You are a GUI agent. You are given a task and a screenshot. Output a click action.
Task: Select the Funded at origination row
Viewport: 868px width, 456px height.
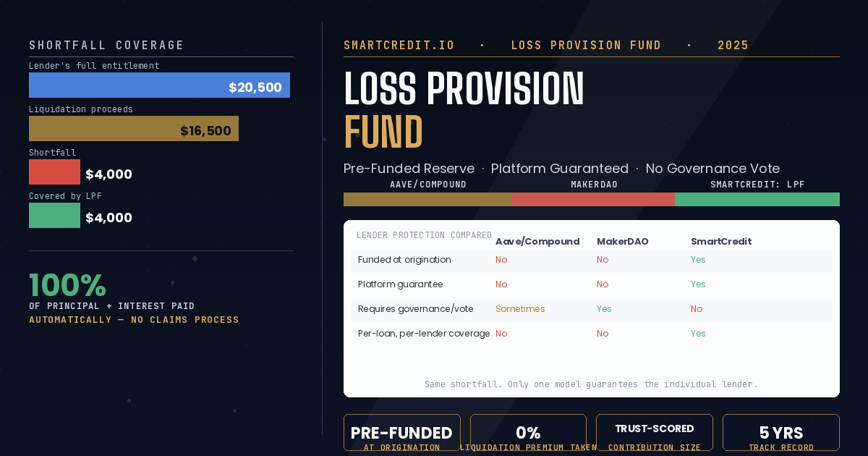pyautogui.click(x=592, y=260)
